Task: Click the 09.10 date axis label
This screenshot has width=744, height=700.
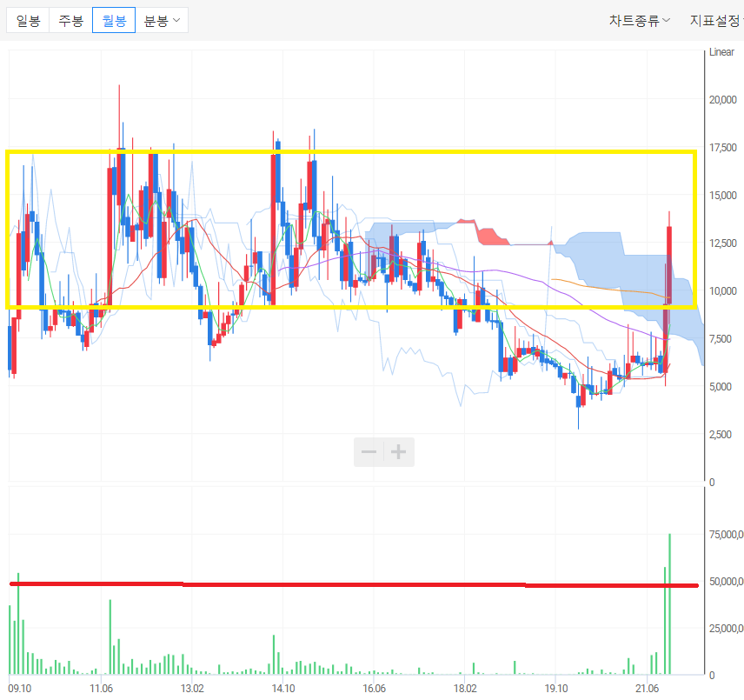Action: coord(19,688)
